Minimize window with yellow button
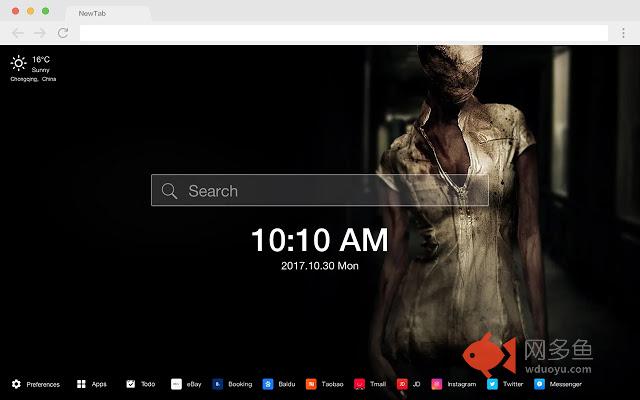 31,11
